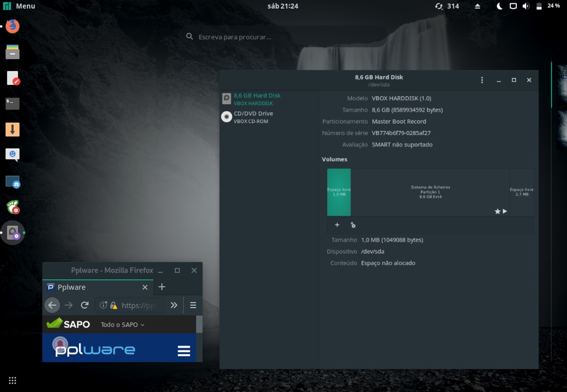
Task: Open the software installer dock icon
Action: 12,130
